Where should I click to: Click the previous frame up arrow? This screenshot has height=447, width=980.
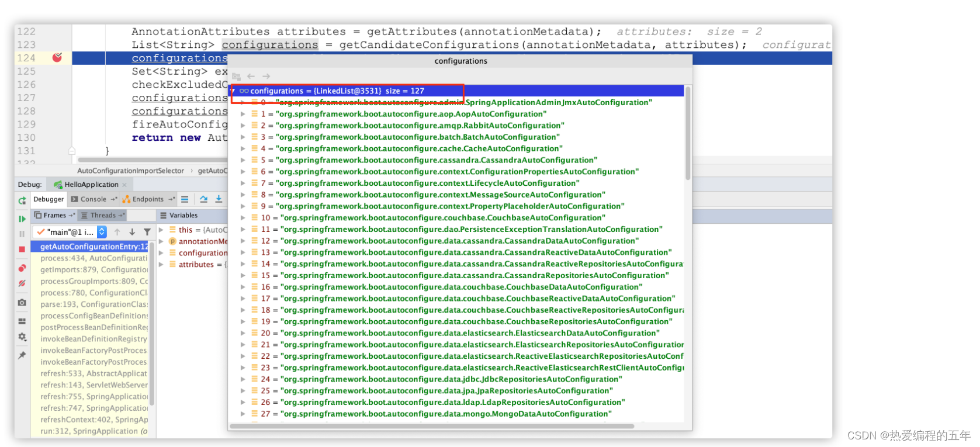(117, 232)
